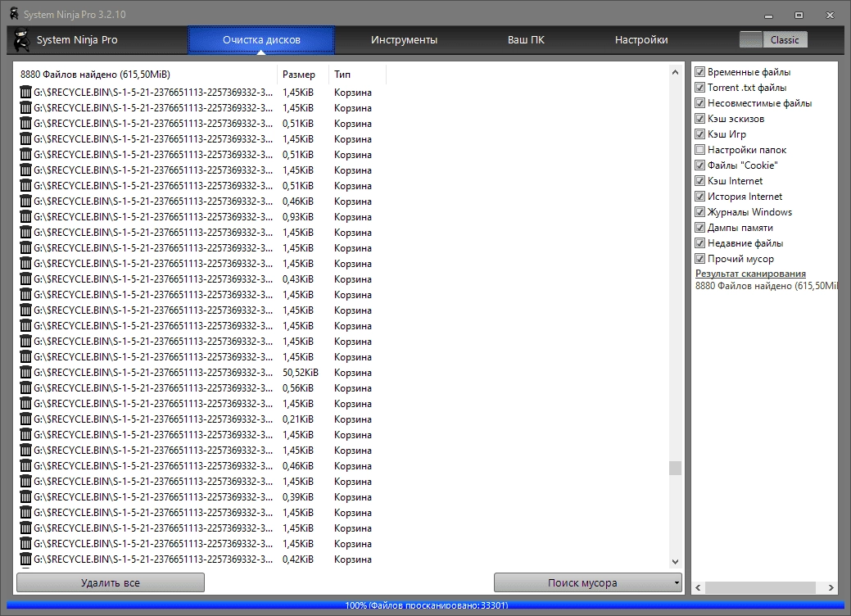The width and height of the screenshot is (851, 616).
Task: Click the trash bin icon in the 0,56KiB row
Action: coord(25,388)
